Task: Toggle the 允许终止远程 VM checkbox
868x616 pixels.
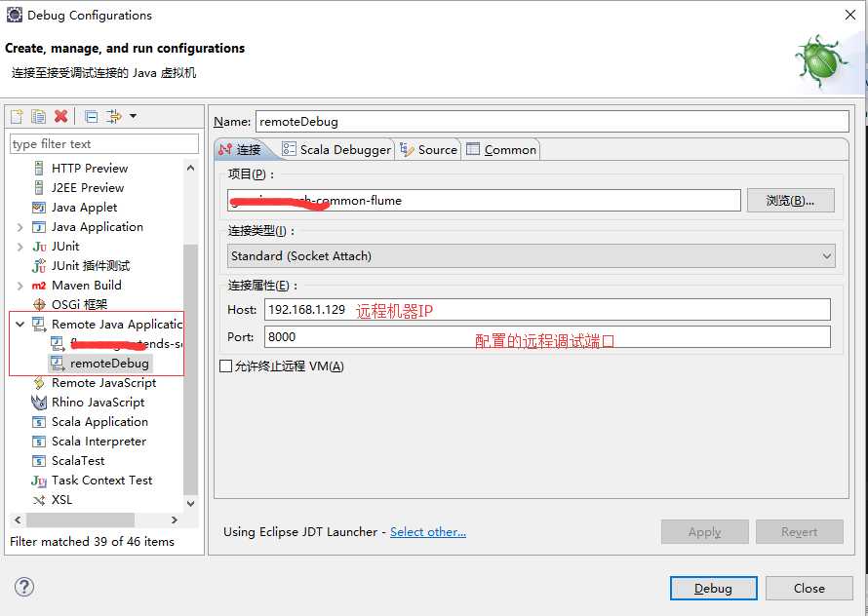Action: pyautogui.click(x=225, y=366)
